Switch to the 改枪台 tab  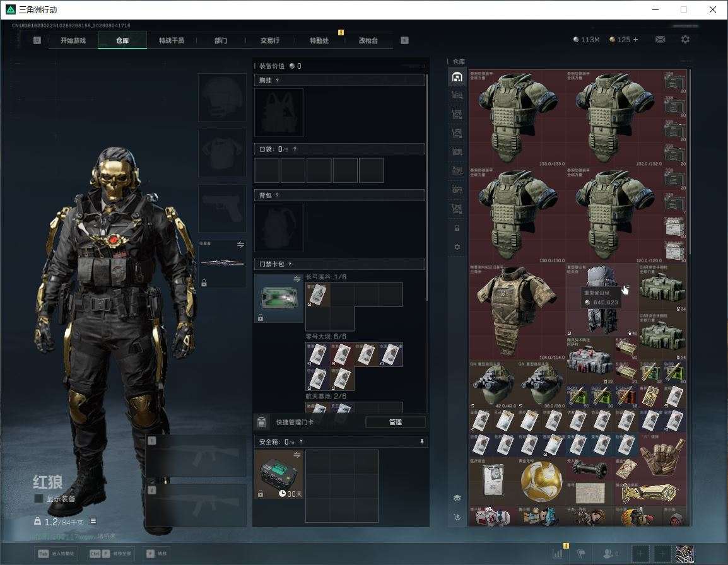368,40
